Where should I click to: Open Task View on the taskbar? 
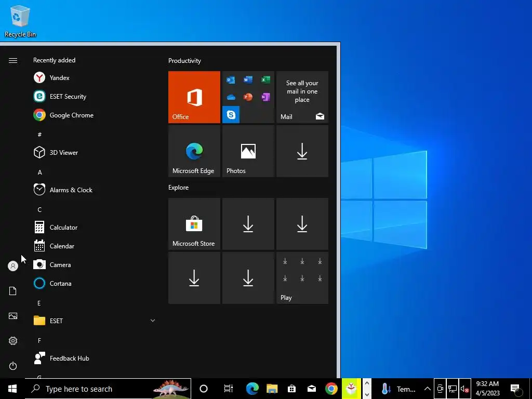(x=229, y=389)
